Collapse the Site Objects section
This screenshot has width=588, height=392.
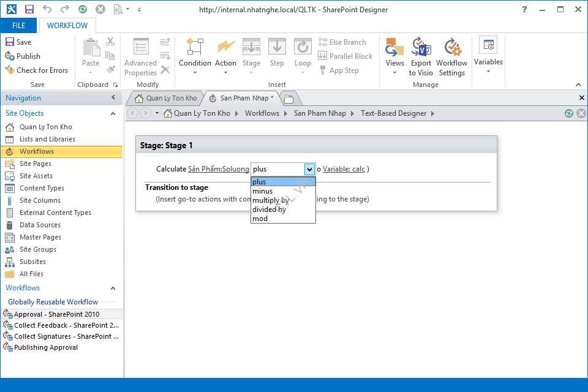[113, 113]
